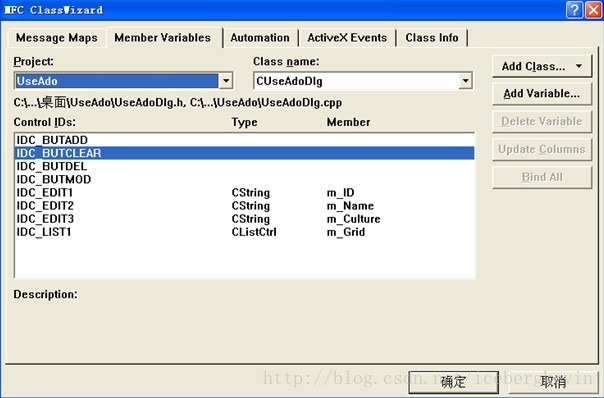Select the IDC_EDIT3 control ID
This screenshot has height=398, width=604.
point(45,218)
